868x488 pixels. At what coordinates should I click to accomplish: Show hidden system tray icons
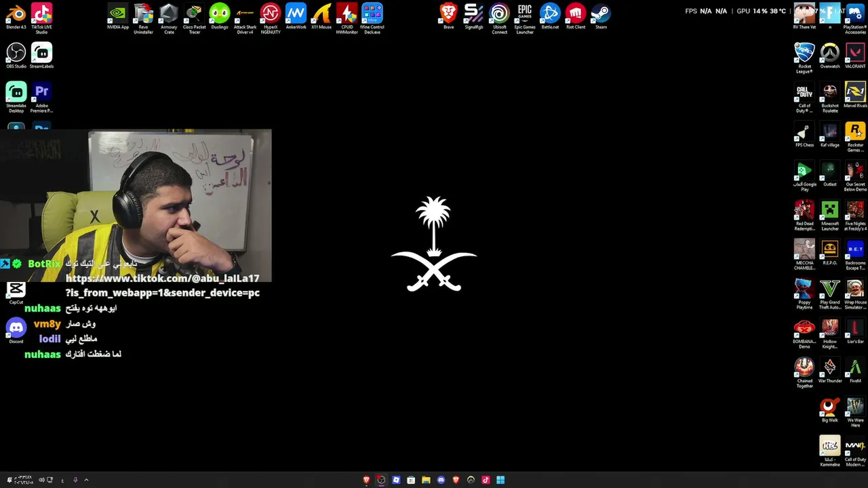coord(86,480)
